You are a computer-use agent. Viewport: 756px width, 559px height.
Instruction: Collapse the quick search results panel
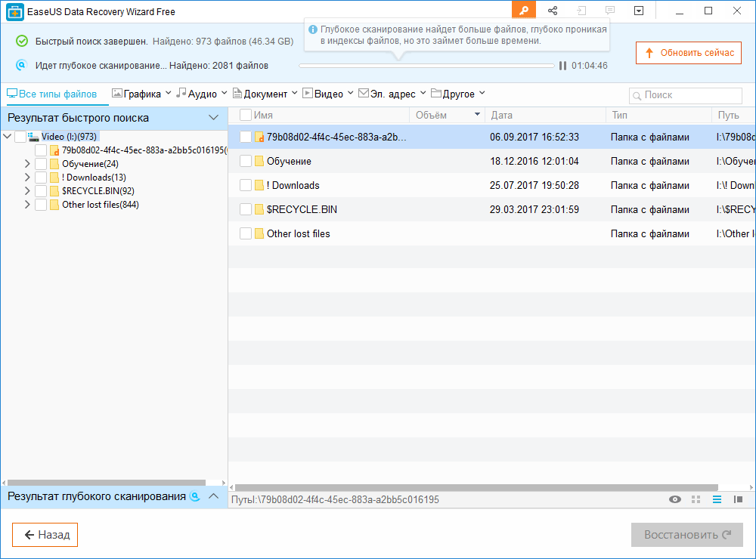pyautogui.click(x=213, y=118)
